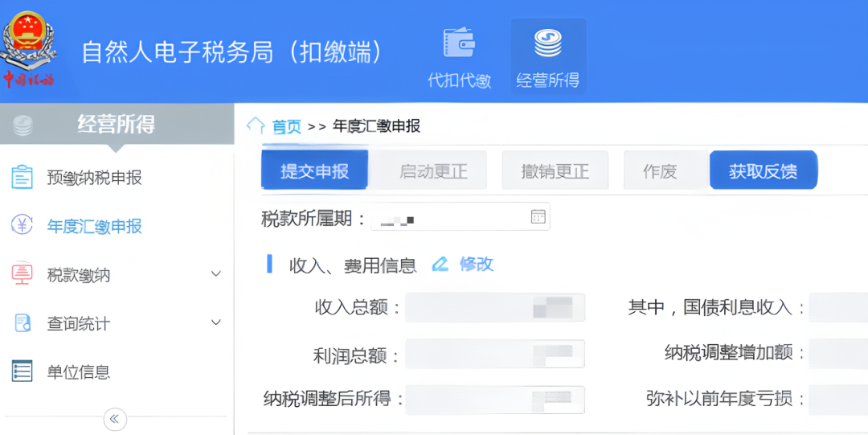Image resolution: width=868 pixels, height=435 pixels.
Task: Collapse the sidebar with double-arrow button
Action: pos(115,419)
